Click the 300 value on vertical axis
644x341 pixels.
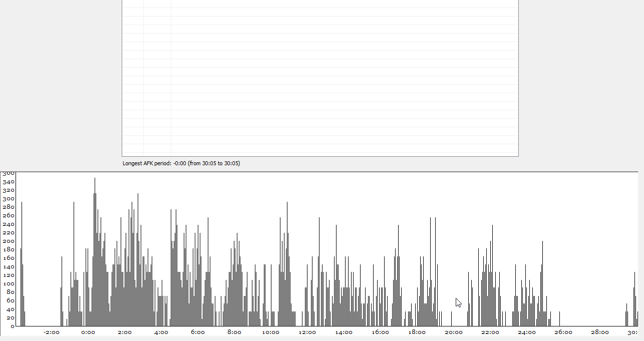pos(9,199)
